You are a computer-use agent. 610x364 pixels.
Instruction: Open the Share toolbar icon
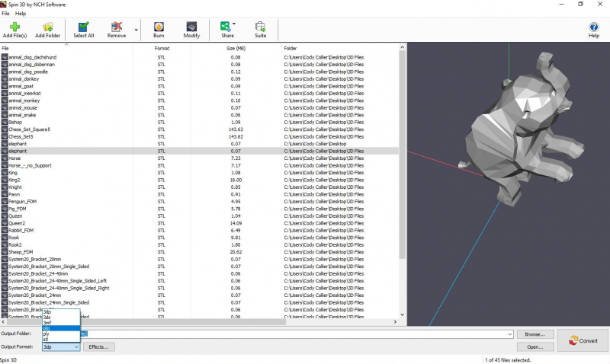(227, 28)
